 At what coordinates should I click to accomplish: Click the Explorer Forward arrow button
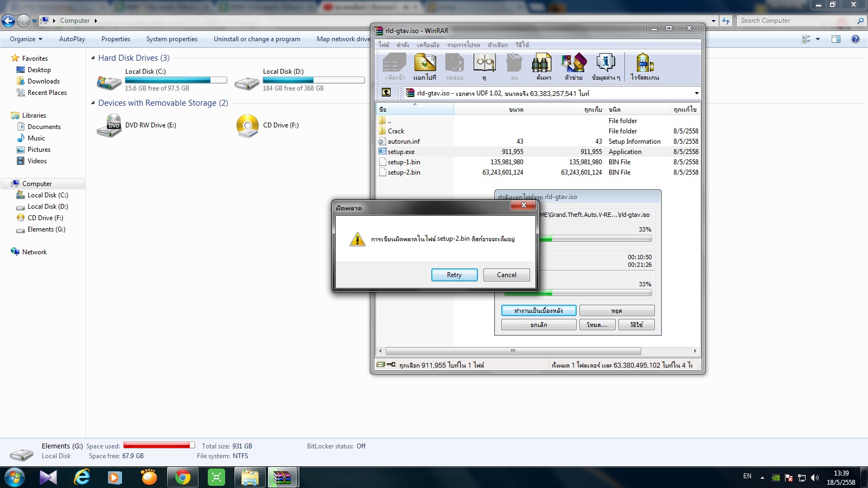click(x=23, y=21)
